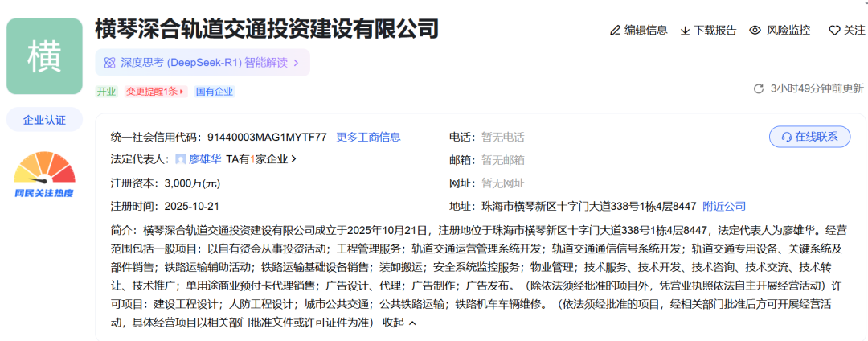Click the 在线联系 headset button
This screenshot has width=868, height=341.
(x=809, y=137)
